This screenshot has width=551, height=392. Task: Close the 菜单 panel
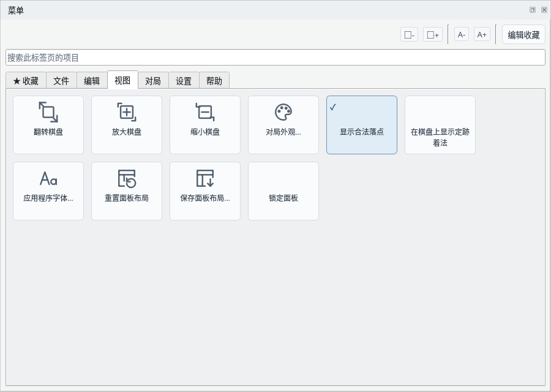(x=544, y=10)
